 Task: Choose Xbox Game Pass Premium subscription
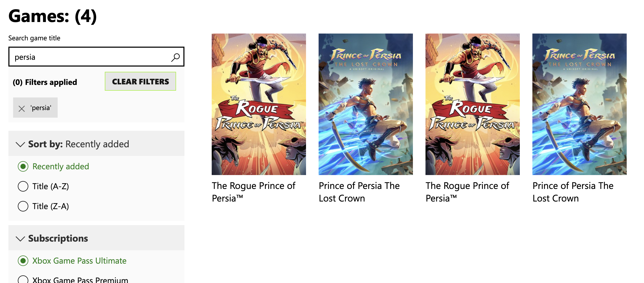23,280
